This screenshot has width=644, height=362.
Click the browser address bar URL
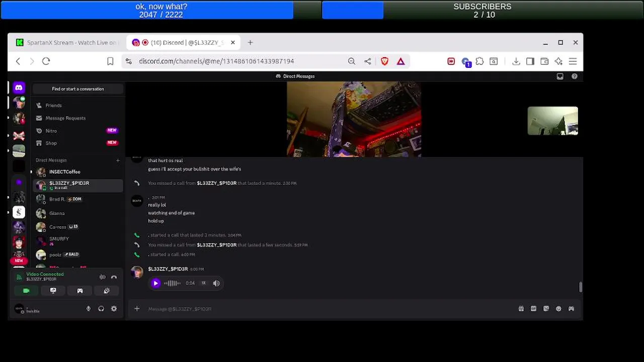coord(216,61)
